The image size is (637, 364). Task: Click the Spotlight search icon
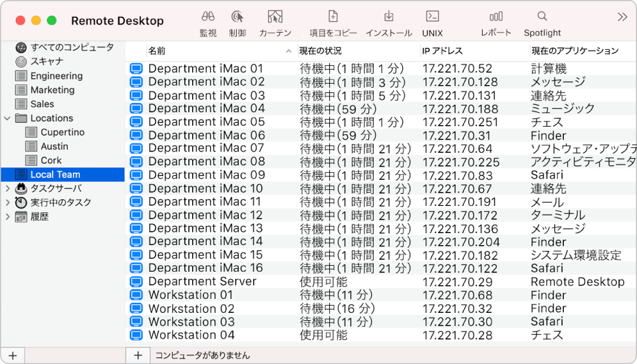click(x=542, y=17)
